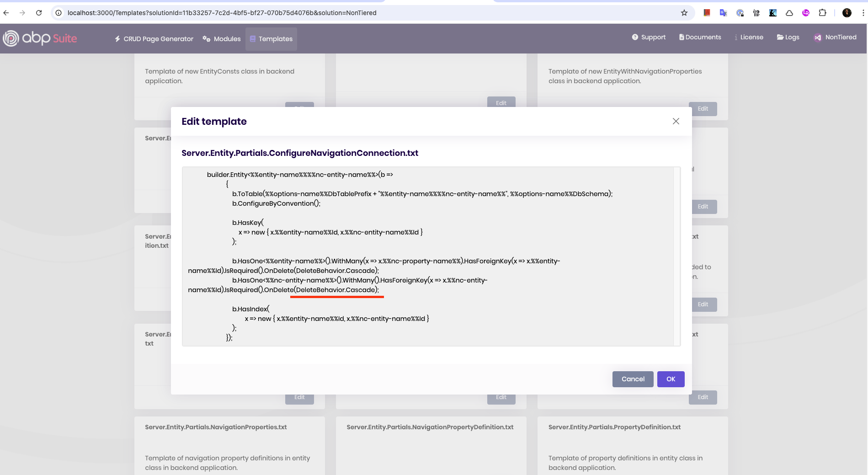The image size is (868, 475).
Task: Select the Templates tab
Action: 271,39
